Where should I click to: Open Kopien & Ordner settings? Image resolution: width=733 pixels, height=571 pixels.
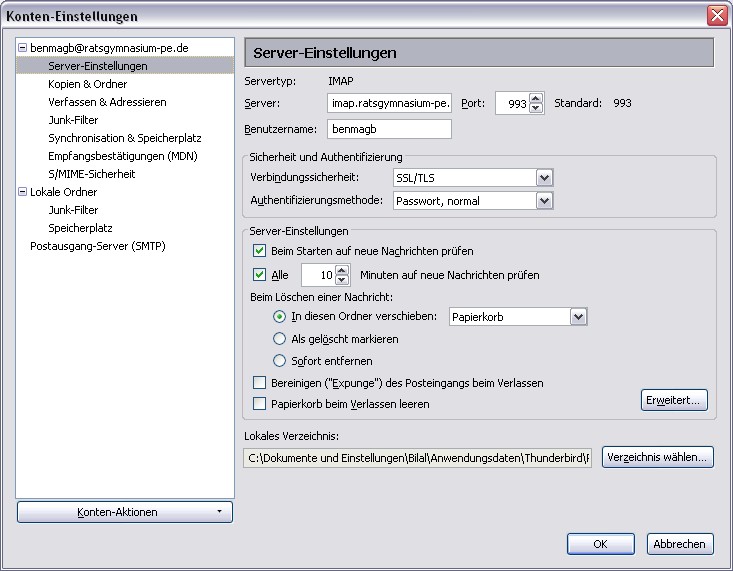[x=87, y=84]
